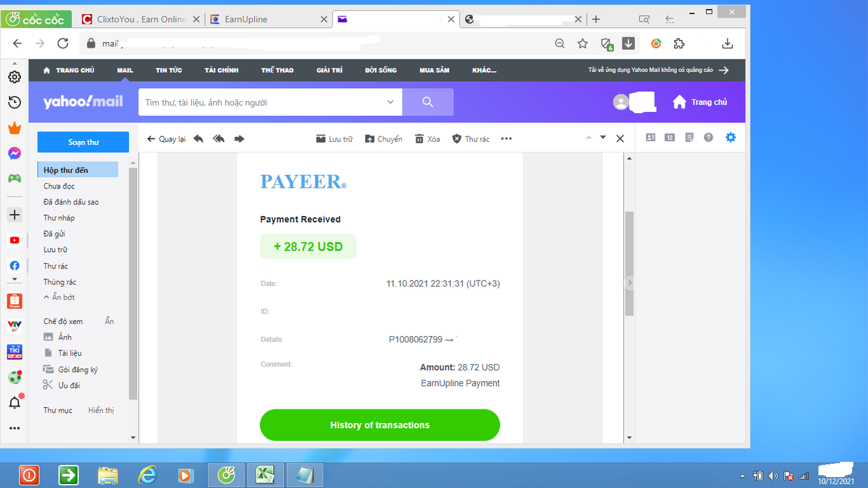Search mail with the magnifier button
The height and width of the screenshot is (488, 868).
tap(428, 102)
